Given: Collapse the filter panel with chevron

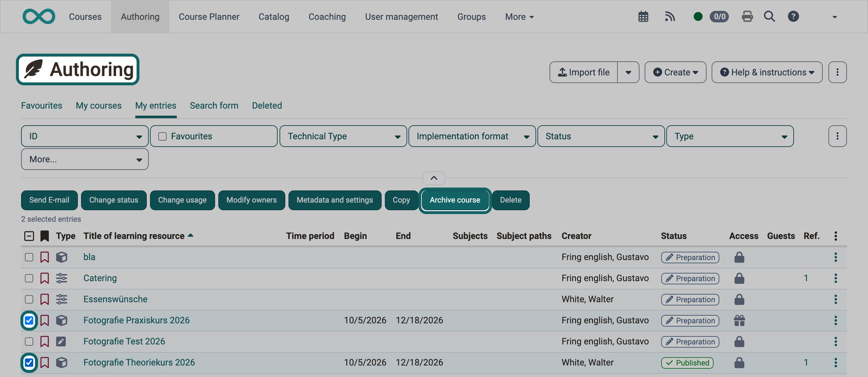Looking at the screenshot, I should [x=434, y=178].
